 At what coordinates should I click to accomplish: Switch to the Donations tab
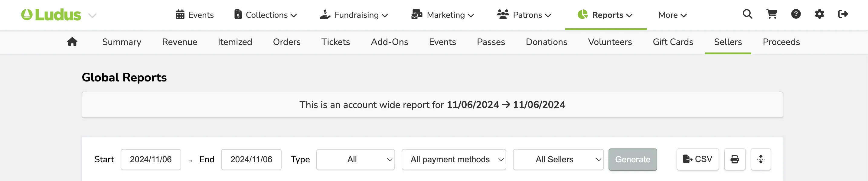click(x=547, y=42)
